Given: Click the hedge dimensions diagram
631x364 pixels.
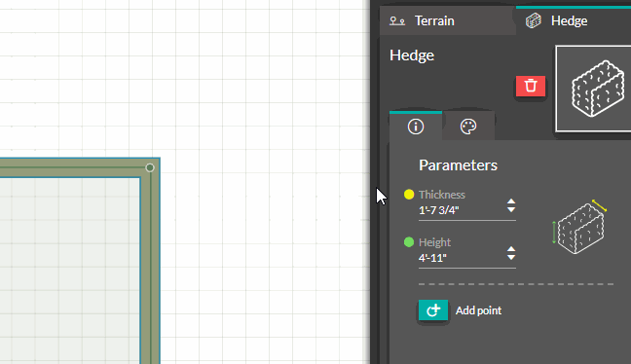Looking at the screenshot, I should tap(579, 227).
